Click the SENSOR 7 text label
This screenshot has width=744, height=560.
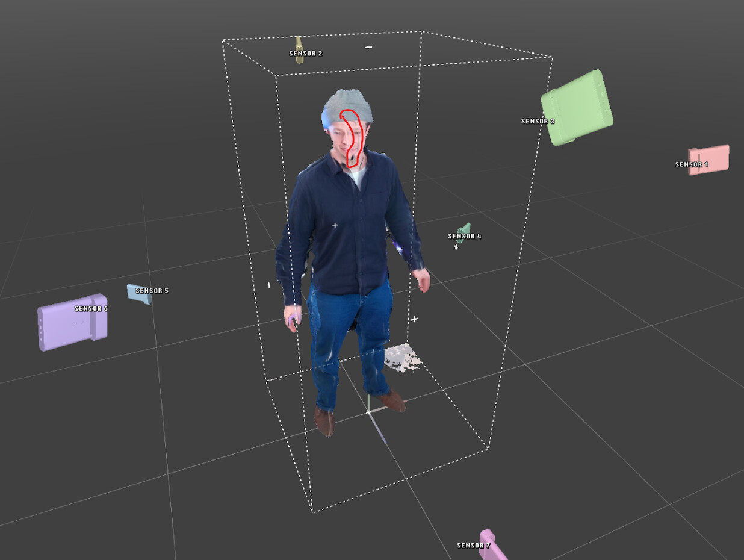pyautogui.click(x=473, y=546)
